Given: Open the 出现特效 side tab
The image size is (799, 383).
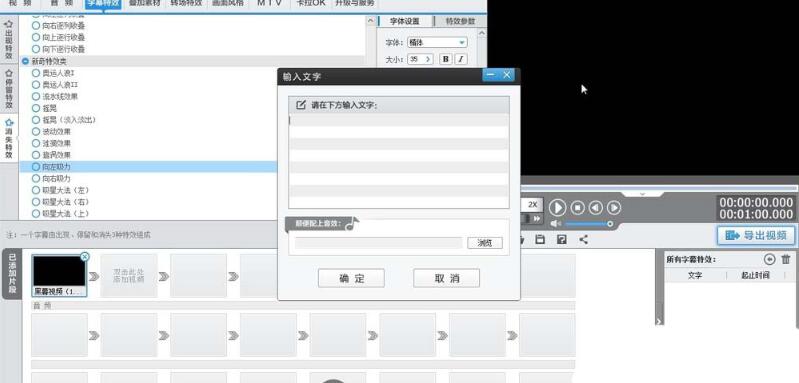Looking at the screenshot, I should 9,40.
